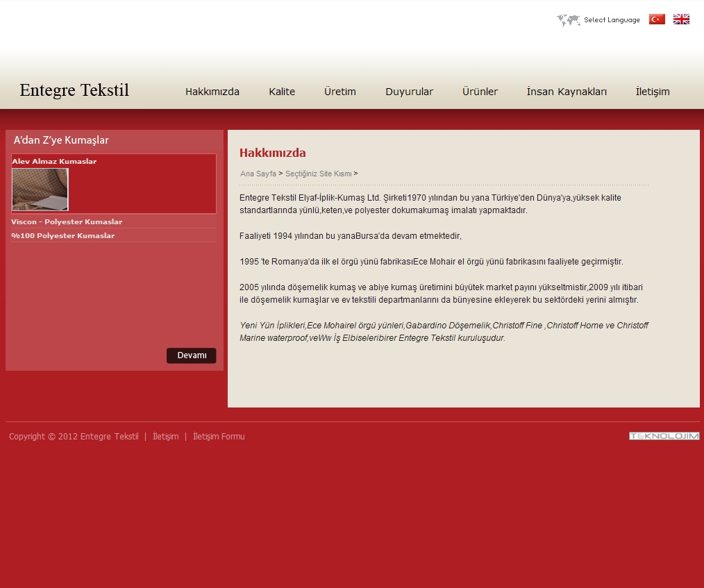704x588 pixels.
Task: Click the British flag language icon
Action: coord(681,19)
